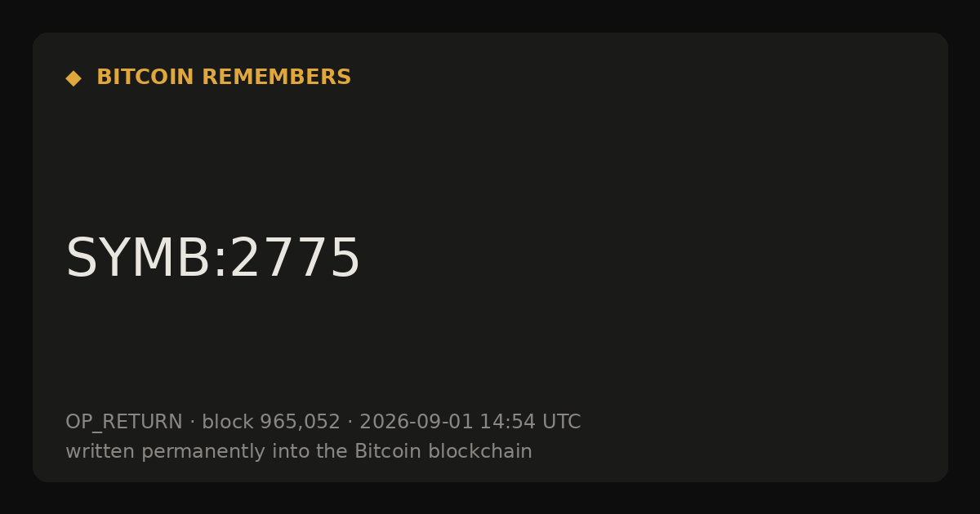Select the word REMEMBERS in the header
The height and width of the screenshot is (514, 980).
[276, 78]
